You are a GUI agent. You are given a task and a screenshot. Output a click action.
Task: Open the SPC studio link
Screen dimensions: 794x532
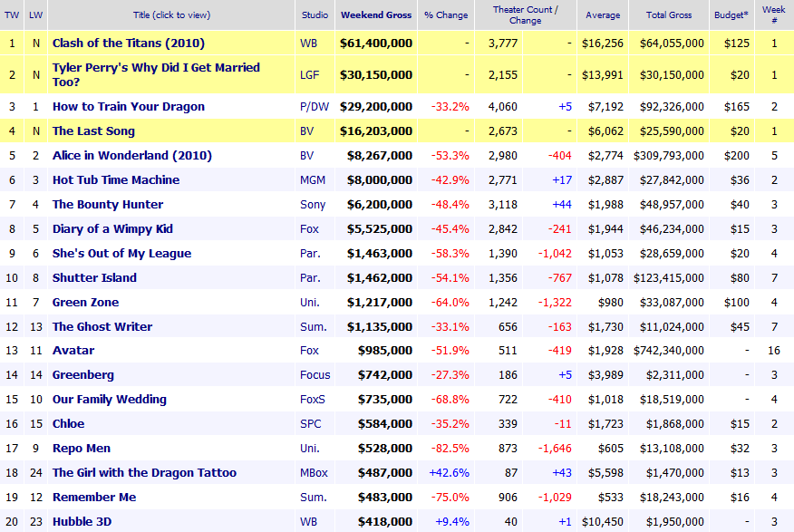tap(310, 423)
